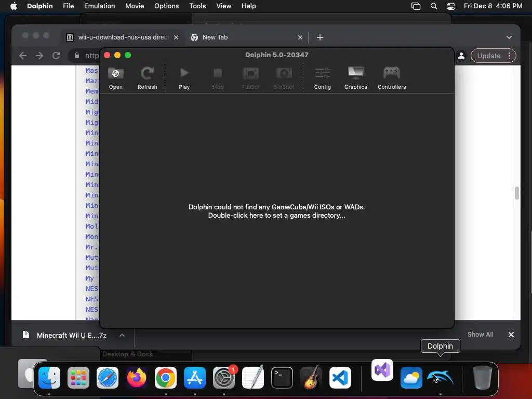The width and height of the screenshot is (532, 399).
Task: Click the FullScr toolbar icon
Action: click(251, 78)
